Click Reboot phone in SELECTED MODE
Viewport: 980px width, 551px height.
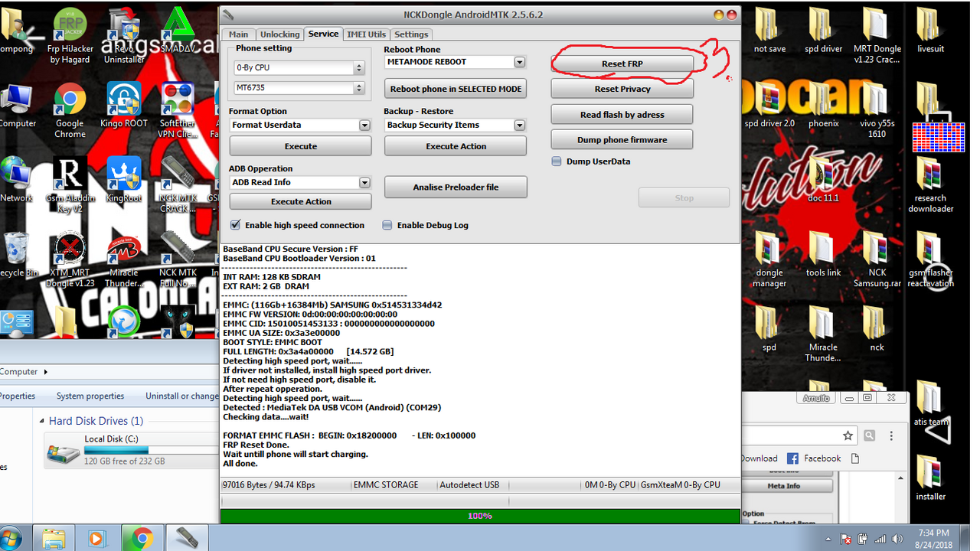coord(456,89)
